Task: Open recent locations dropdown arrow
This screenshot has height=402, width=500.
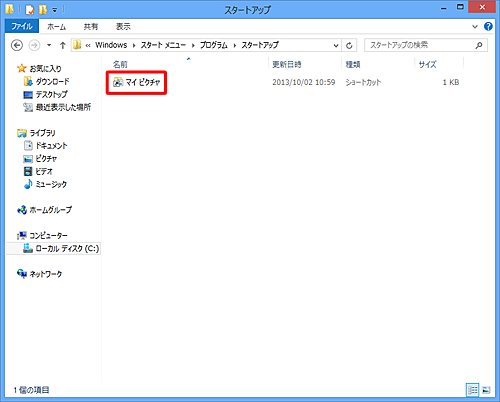Action: click(49, 45)
